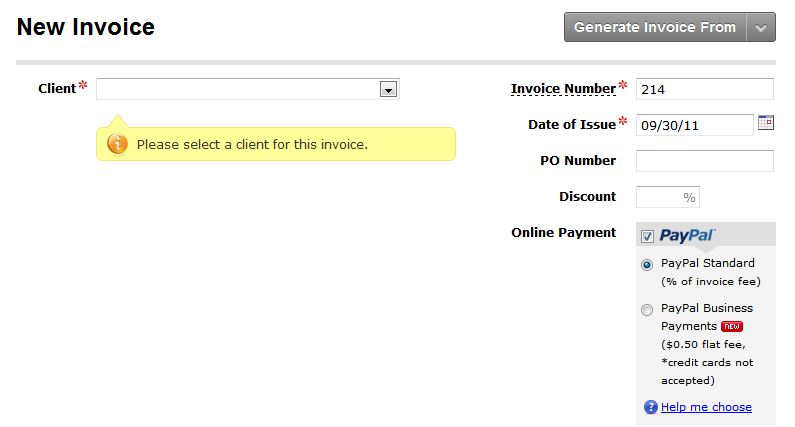Click the Discount percentage input field
This screenshot has width=795, height=427.
click(x=668, y=197)
